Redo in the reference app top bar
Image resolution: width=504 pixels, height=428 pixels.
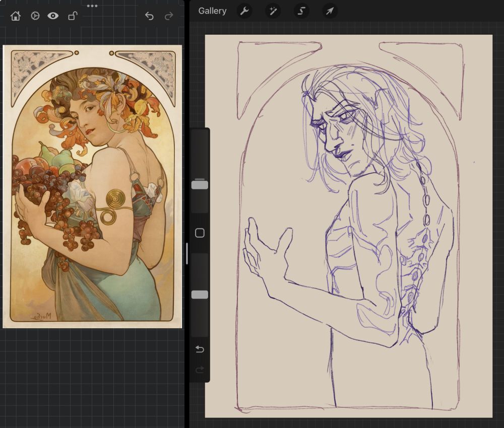tap(169, 16)
